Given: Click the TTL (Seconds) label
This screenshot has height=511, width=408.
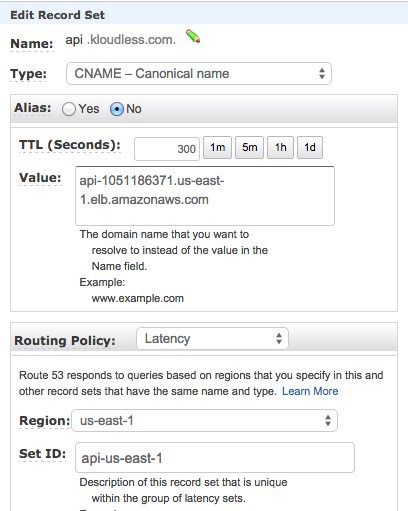Looking at the screenshot, I should pyautogui.click(x=70, y=145).
